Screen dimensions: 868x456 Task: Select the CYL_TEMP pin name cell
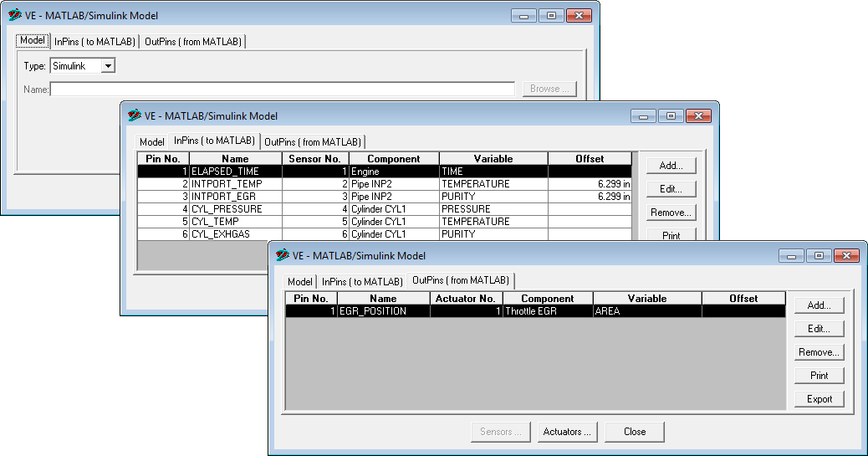[236, 222]
